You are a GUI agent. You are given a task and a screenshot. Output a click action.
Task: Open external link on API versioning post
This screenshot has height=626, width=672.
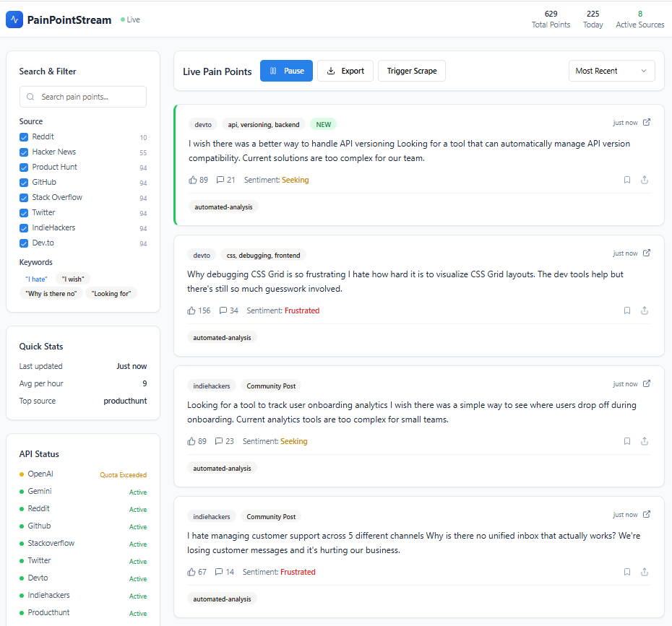647,123
